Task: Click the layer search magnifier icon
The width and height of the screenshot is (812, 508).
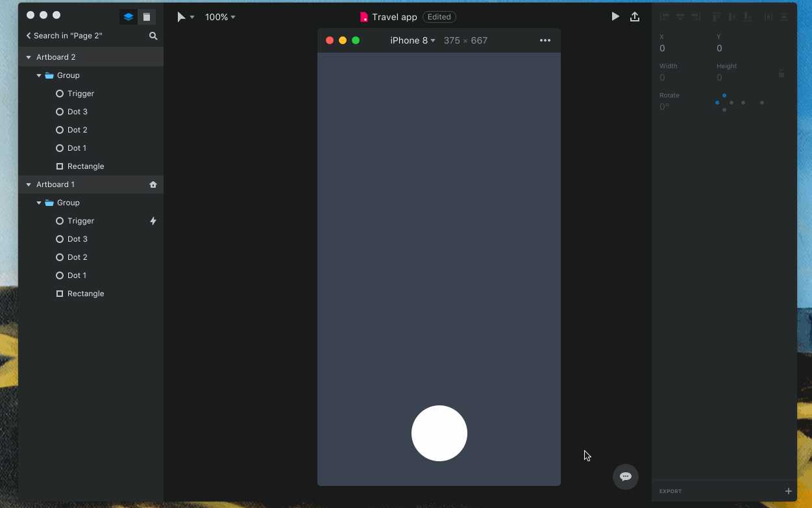Action: tap(153, 36)
